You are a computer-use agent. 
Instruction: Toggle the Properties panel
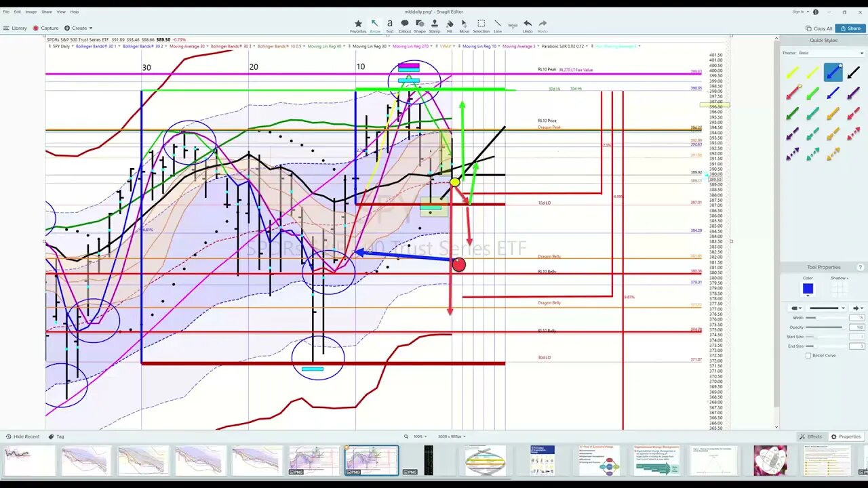(x=846, y=436)
